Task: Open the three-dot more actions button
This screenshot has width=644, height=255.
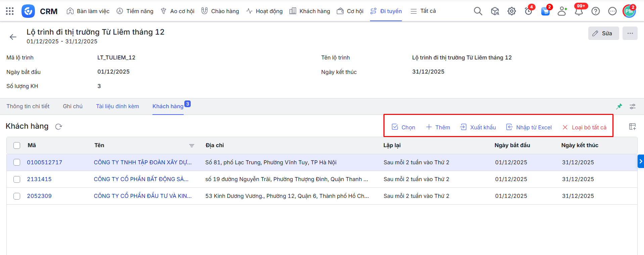Action: click(x=630, y=33)
